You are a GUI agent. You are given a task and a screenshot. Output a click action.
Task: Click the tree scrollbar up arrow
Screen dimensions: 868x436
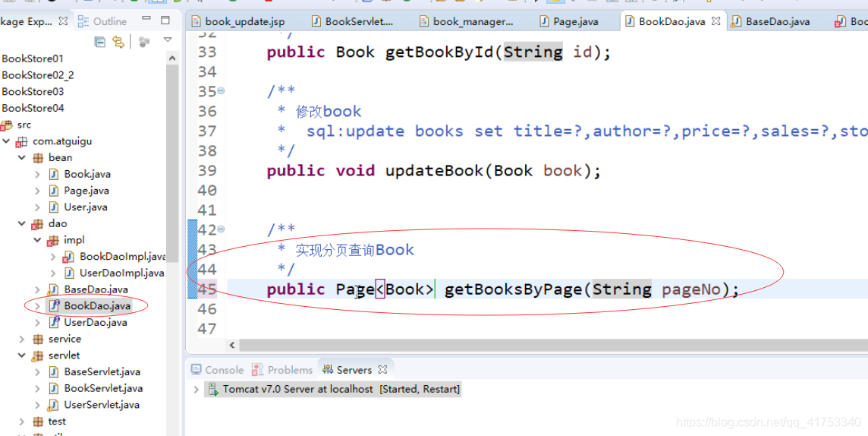[172, 58]
